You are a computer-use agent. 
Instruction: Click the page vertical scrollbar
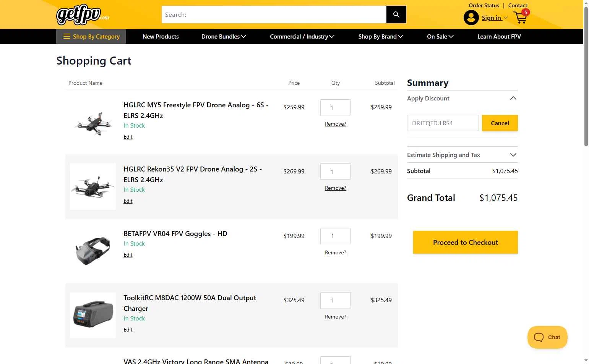(x=586, y=76)
